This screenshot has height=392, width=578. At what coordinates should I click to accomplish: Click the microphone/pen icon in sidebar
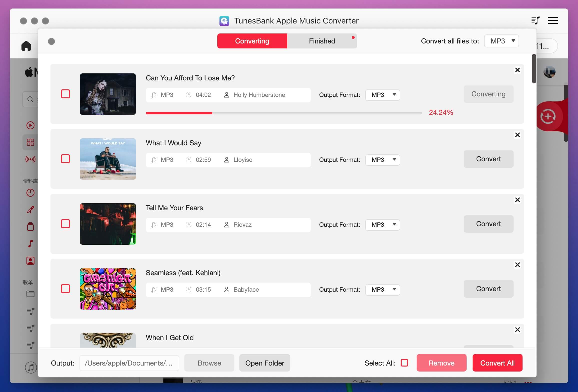point(30,209)
